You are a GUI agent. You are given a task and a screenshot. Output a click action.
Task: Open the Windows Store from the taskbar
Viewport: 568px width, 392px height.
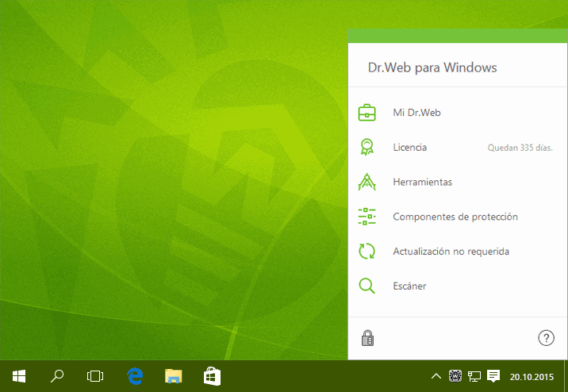[x=212, y=376]
